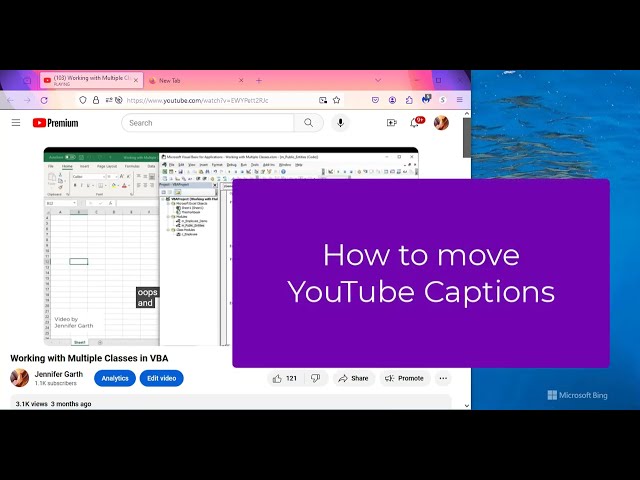
Task: Open the account avatar menu on YouTube
Action: [441, 123]
